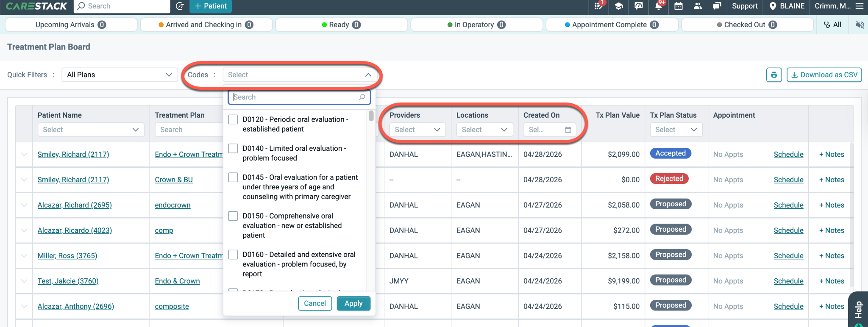868x327 pixels.
Task: Select the Ready status tab
Action: [342, 25]
